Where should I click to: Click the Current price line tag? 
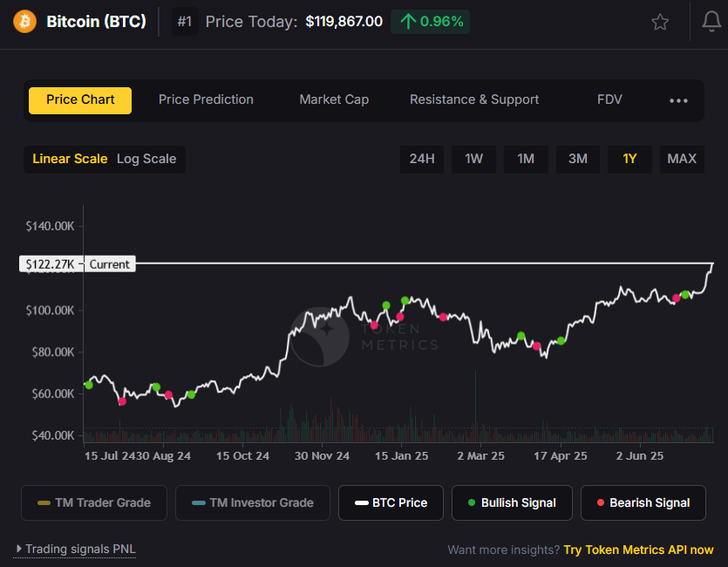coord(110,264)
